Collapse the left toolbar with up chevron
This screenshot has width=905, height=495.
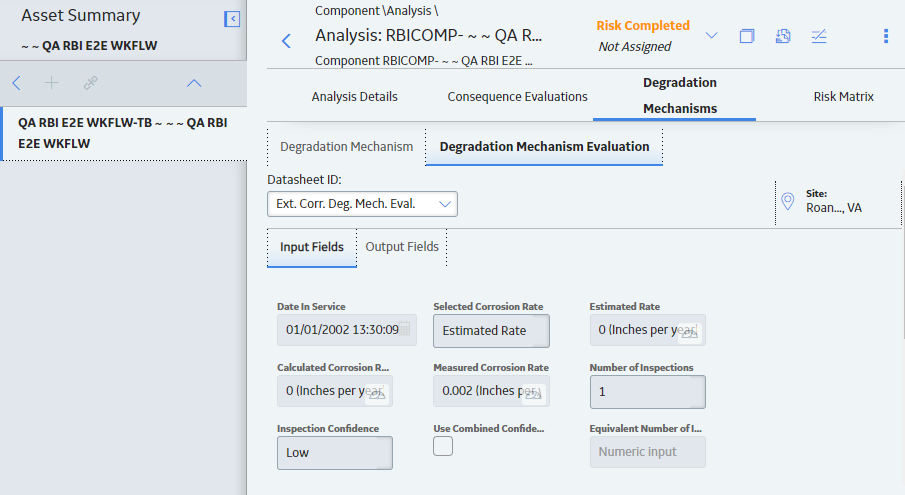pos(194,83)
